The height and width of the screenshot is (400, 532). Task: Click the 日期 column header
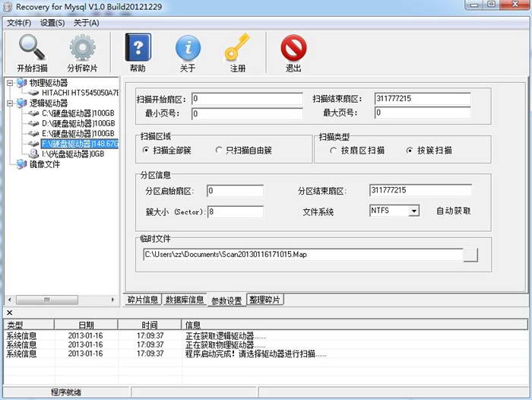coord(86,325)
